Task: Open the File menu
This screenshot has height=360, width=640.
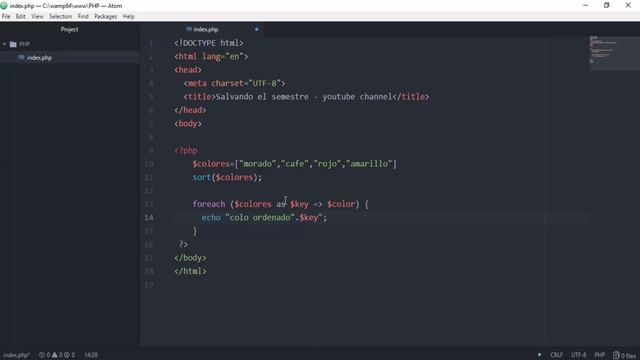Action: 6,16
